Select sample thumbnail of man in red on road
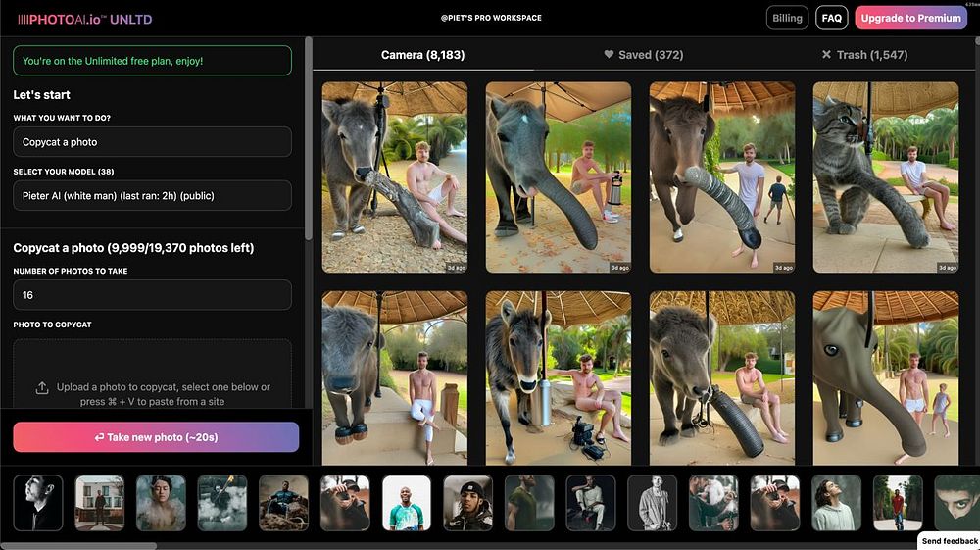 point(898,503)
